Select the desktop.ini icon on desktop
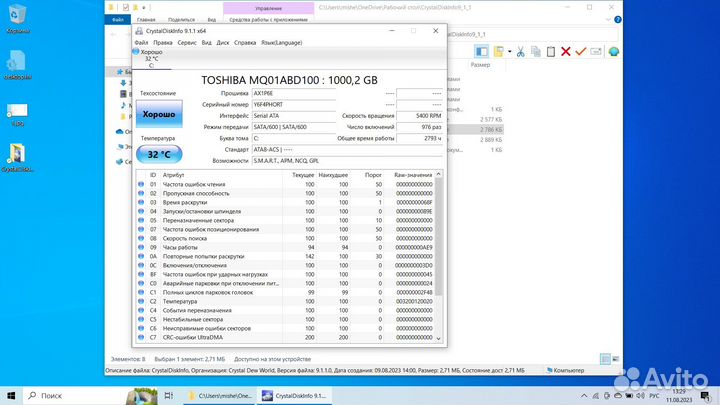720x405 pixels. coord(17,65)
